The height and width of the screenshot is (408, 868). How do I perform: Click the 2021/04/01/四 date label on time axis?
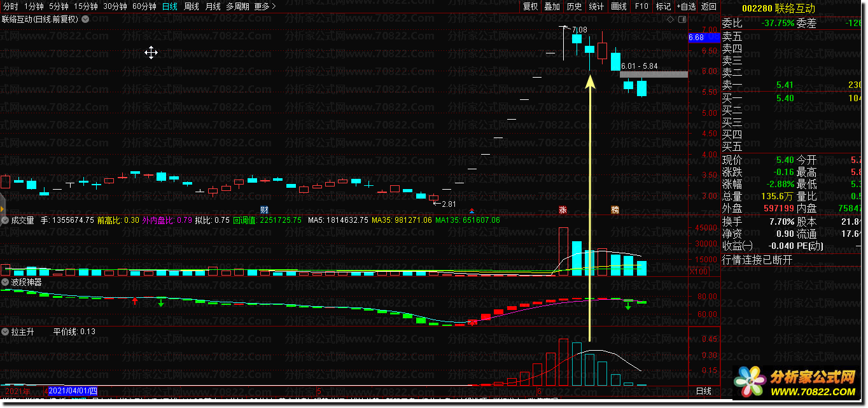point(73,390)
